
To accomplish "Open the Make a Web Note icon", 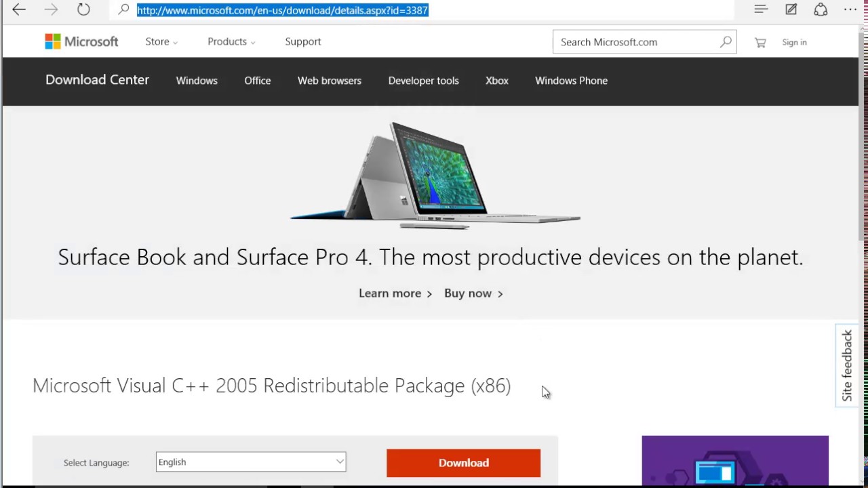I will pyautogui.click(x=791, y=9).
